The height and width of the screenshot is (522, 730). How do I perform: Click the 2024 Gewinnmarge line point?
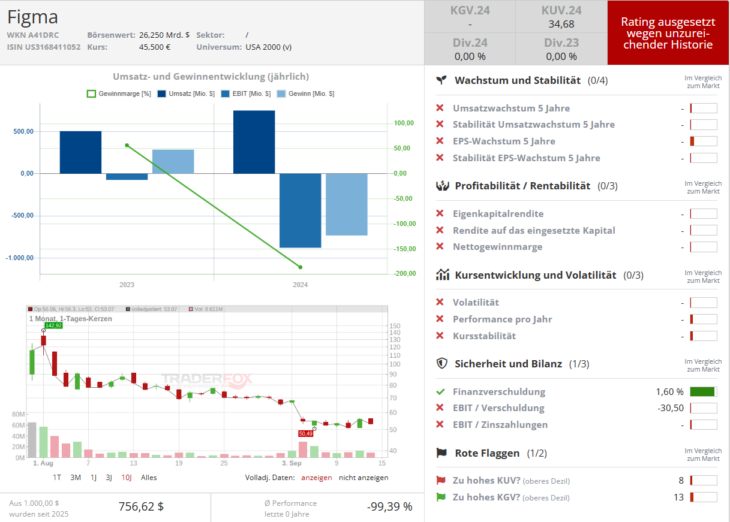[300, 267]
